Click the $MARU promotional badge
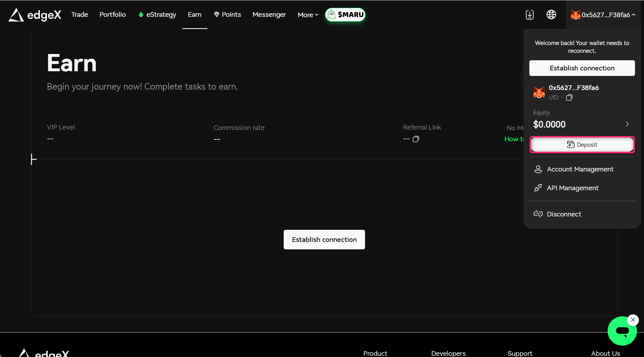Screen dimensions: 644x357 (345, 15)
